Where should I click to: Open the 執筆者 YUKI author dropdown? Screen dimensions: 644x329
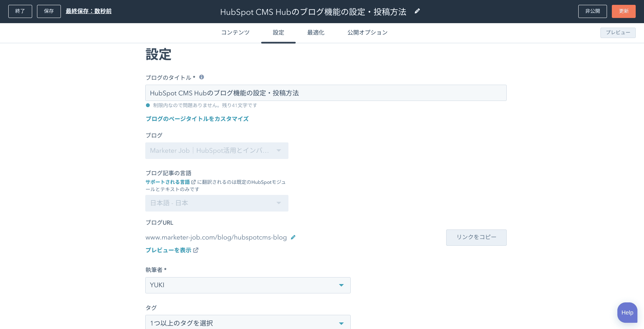coord(248,285)
